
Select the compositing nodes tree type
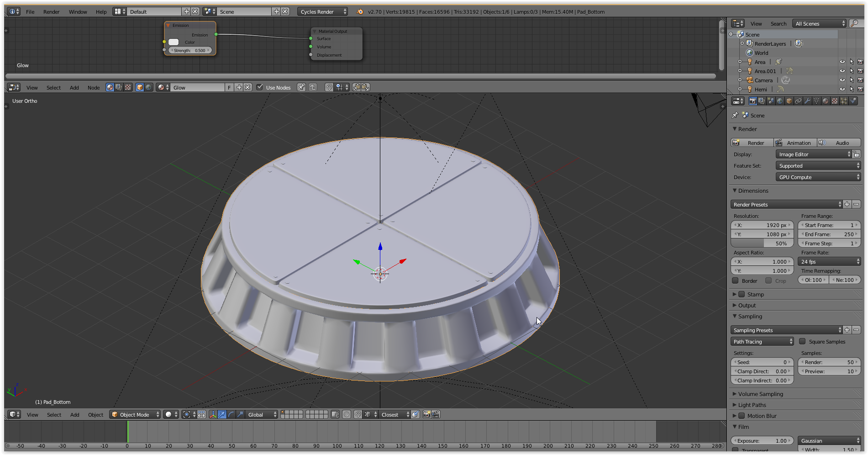119,87
